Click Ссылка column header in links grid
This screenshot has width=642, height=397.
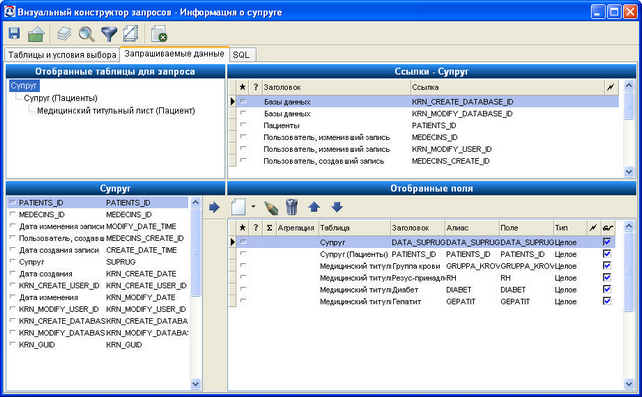pyautogui.click(x=507, y=87)
